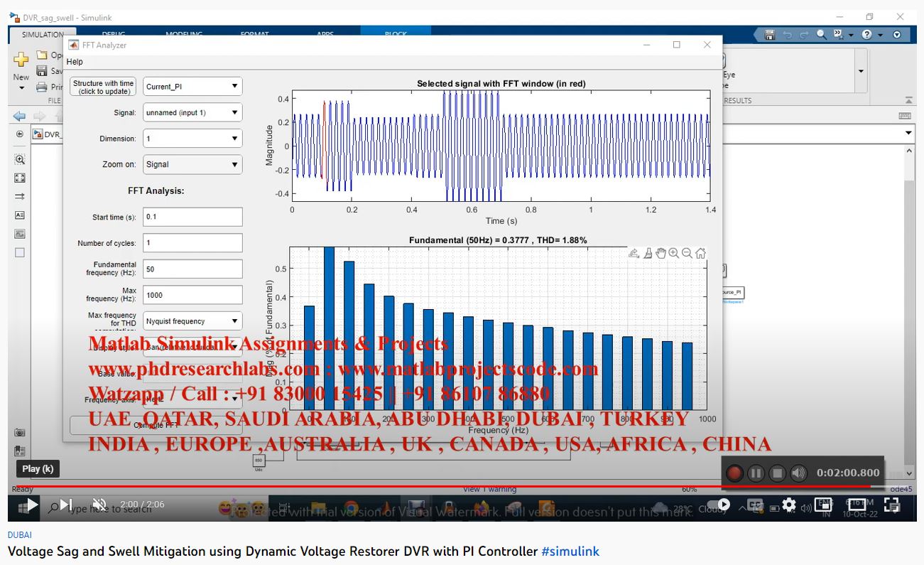
Task: Click the pan hand tool above FFT plot
Action: [661, 253]
